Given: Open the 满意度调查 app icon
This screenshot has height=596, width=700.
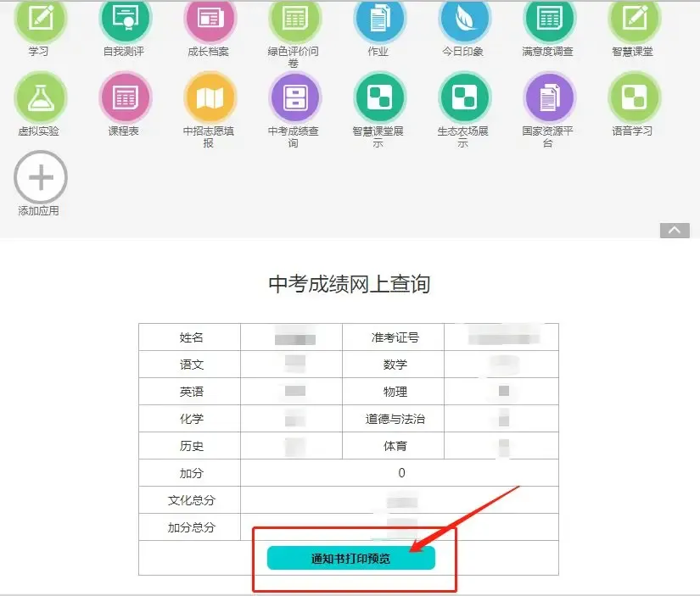Looking at the screenshot, I should pos(549,19).
